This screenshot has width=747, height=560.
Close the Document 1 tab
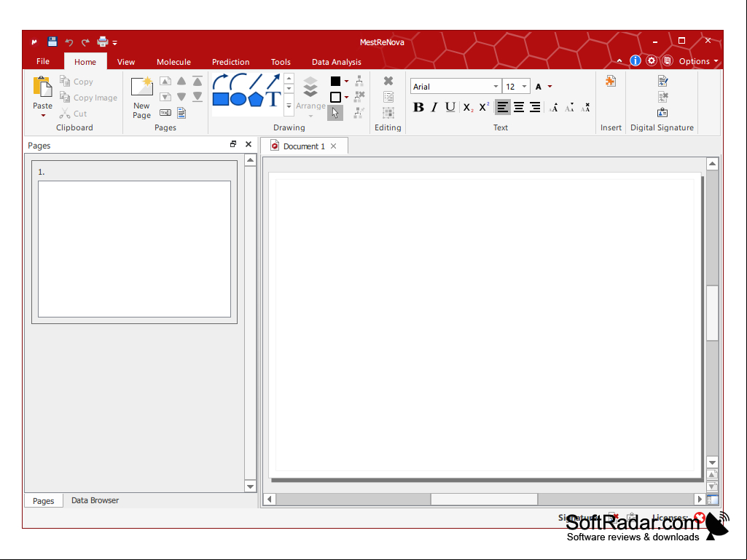tap(334, 146)
